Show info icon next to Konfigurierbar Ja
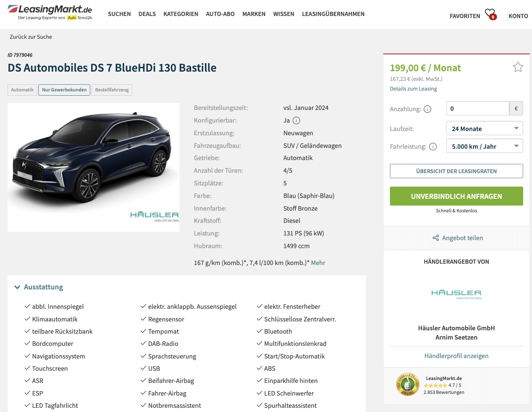Screen dimensions: 532x412 296,120
